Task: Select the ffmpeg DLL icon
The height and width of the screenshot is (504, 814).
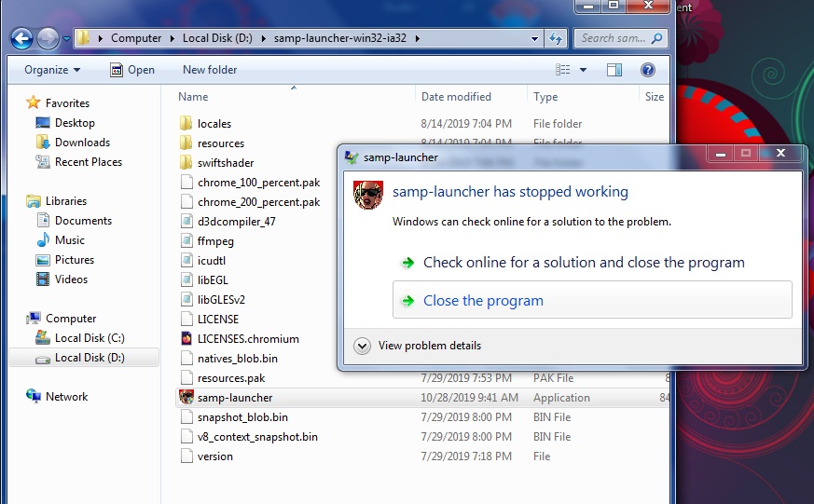Action: (x=186, y=241)
